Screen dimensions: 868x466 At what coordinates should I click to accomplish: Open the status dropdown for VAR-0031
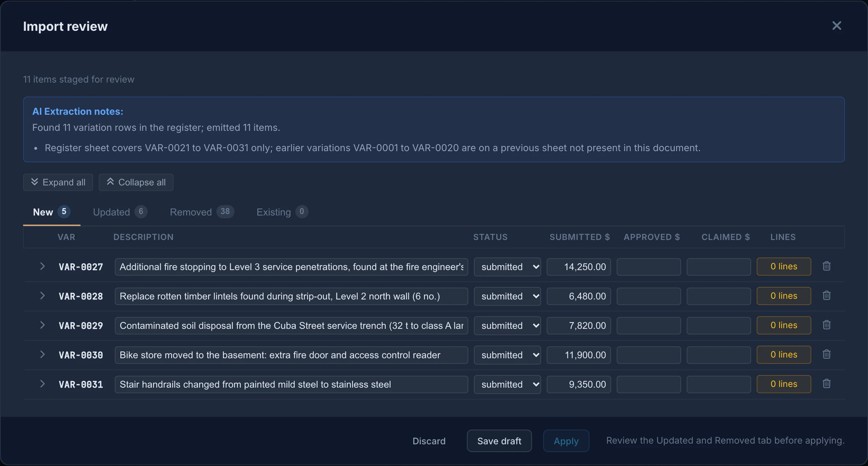[507, 384]
